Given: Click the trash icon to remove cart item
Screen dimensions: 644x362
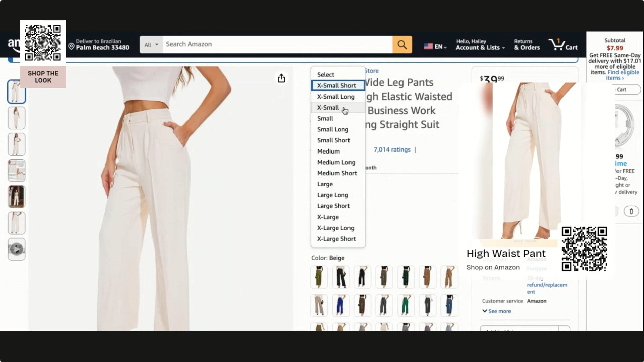Looking at the screenshot, I should (632, 211).
